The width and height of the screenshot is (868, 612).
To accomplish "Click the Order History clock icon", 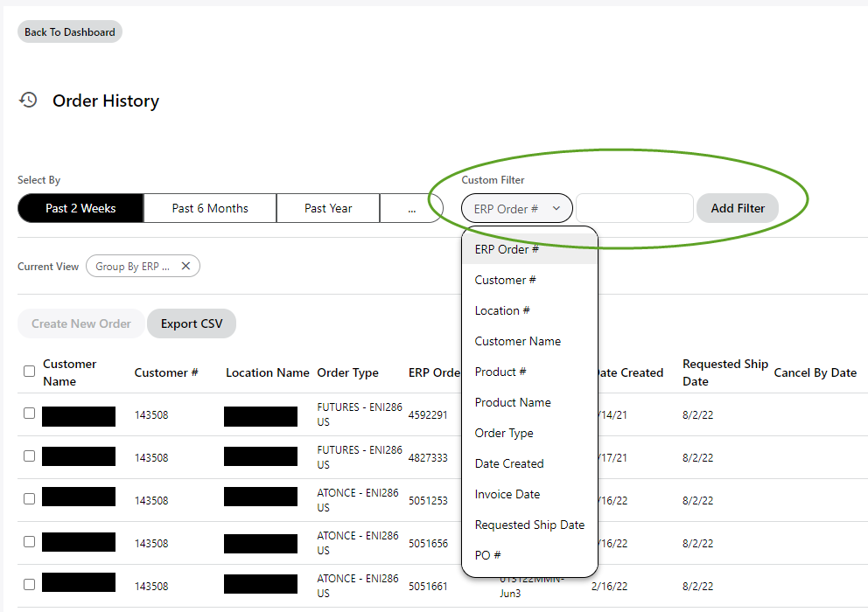I will pyautogui.click(x=28, y=100).
